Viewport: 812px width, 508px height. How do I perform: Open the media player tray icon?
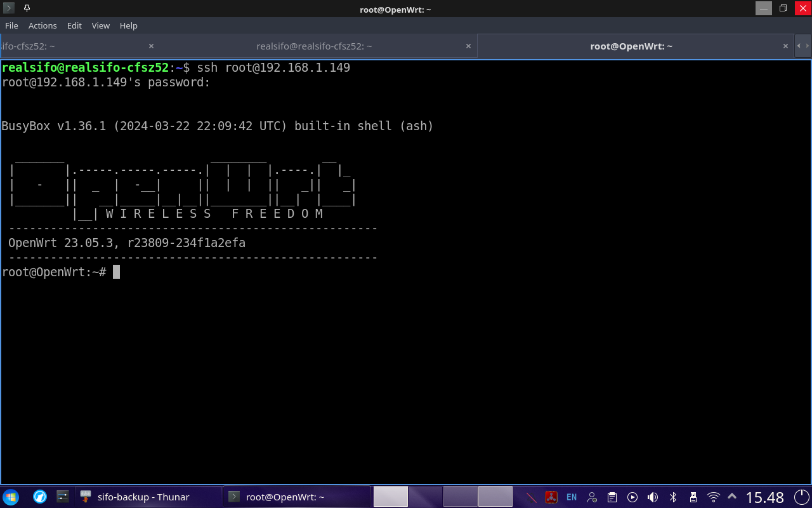point(632,497)
